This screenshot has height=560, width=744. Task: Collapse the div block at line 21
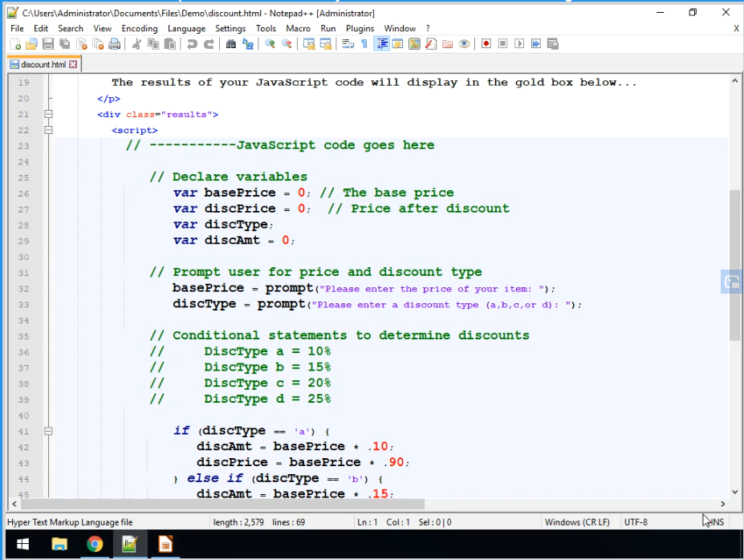pyautogui.click(x=48, y=115)
